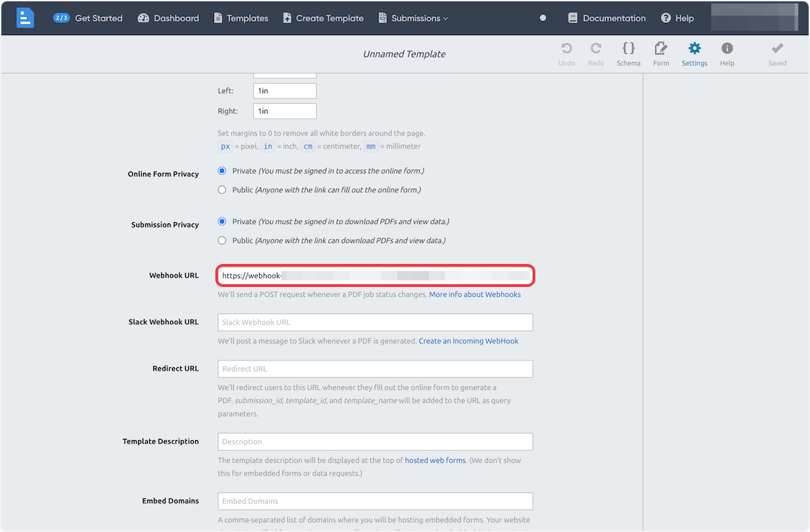Click the Create Template file-plus icon
Viewport: 810px width, 532px height.
click(x=287, y=18)
